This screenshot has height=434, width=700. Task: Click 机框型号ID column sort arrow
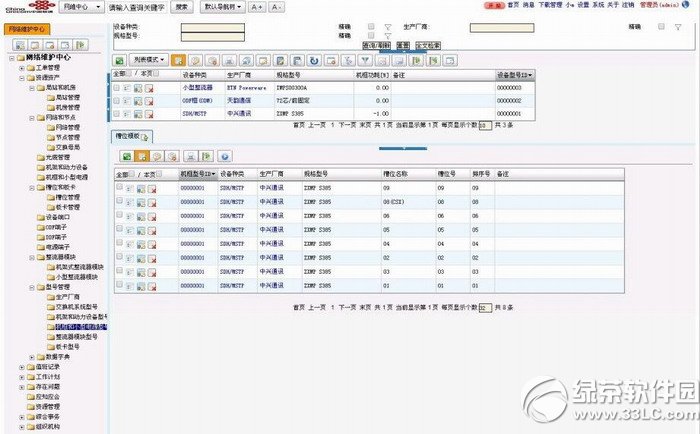pos(213,174)
